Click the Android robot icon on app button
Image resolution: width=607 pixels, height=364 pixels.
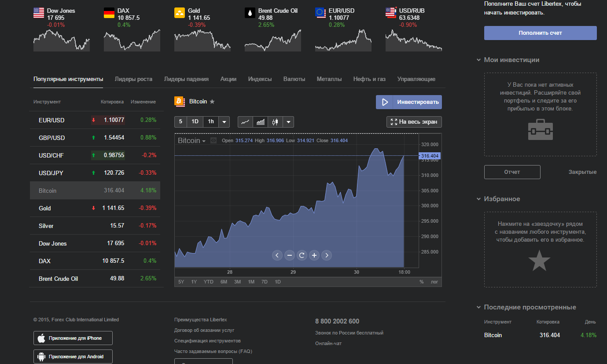tap(41, 357)
